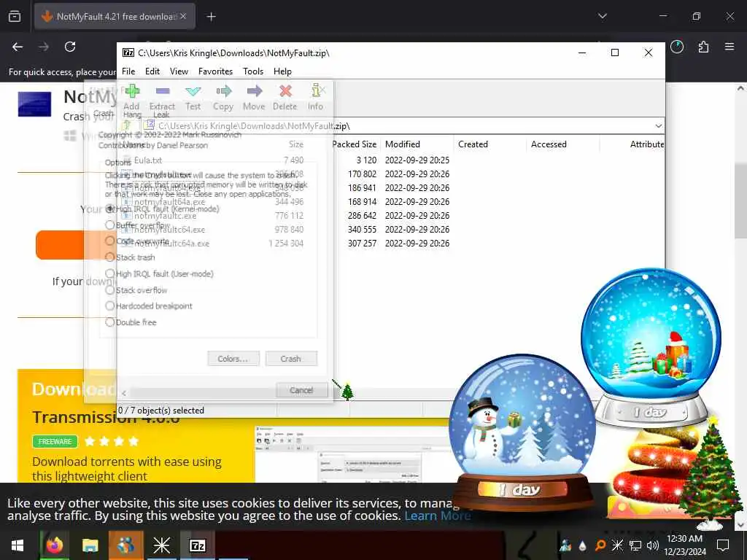This screenshot has height=560, width=747.
Task: Sort by Packed Size column header
Action: tap(354, 144)
